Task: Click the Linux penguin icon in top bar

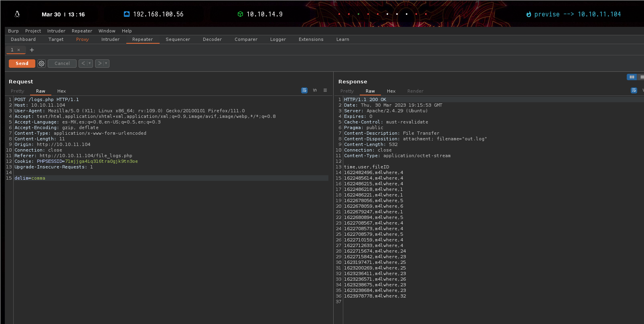Action: pos(17,14)
